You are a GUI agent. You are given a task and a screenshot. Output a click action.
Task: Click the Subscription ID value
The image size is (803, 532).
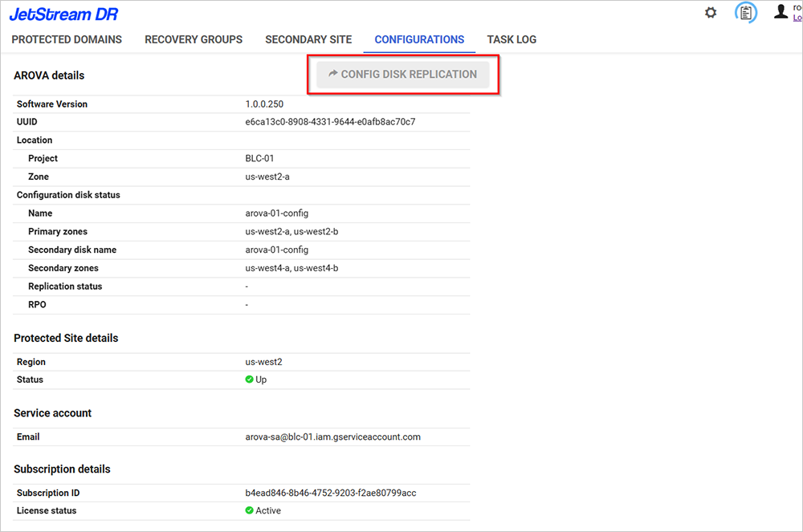click(331, 493)
